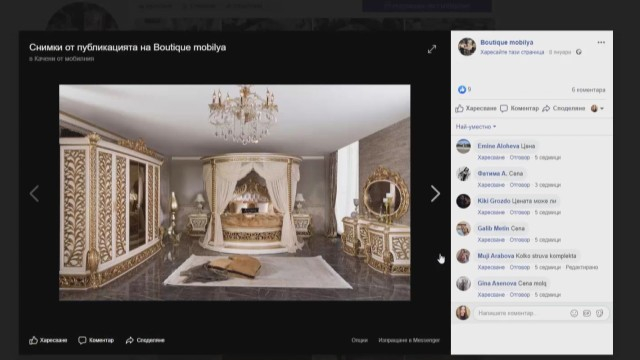640x360 pixels.
Task: Attach photo via camera icon in comment box
Action: tap(587, 313)
